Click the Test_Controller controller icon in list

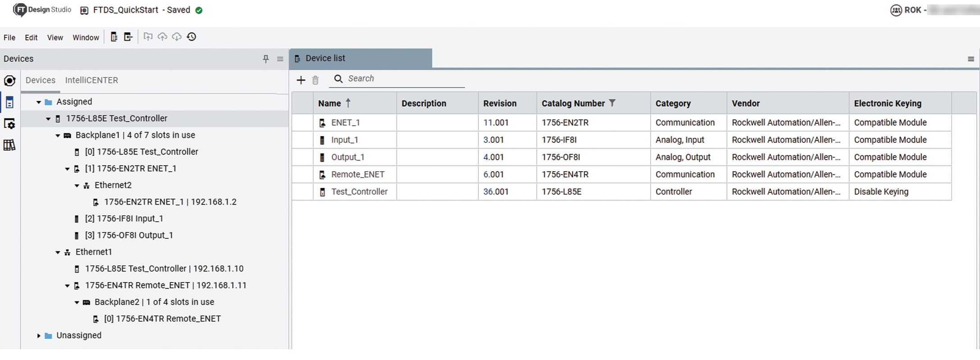(x=322, y=192)
